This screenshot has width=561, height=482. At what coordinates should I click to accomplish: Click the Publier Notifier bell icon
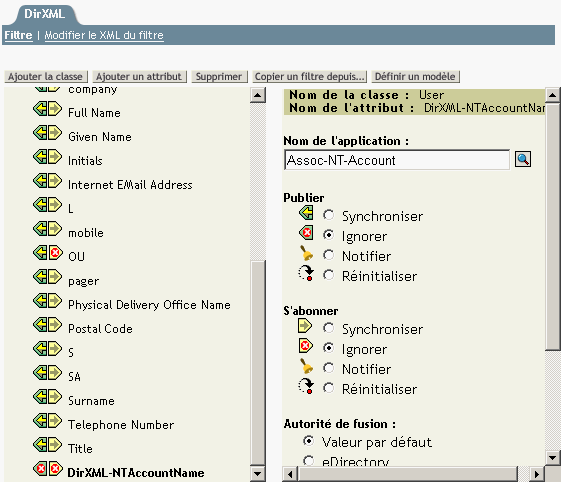pos(306,253)
